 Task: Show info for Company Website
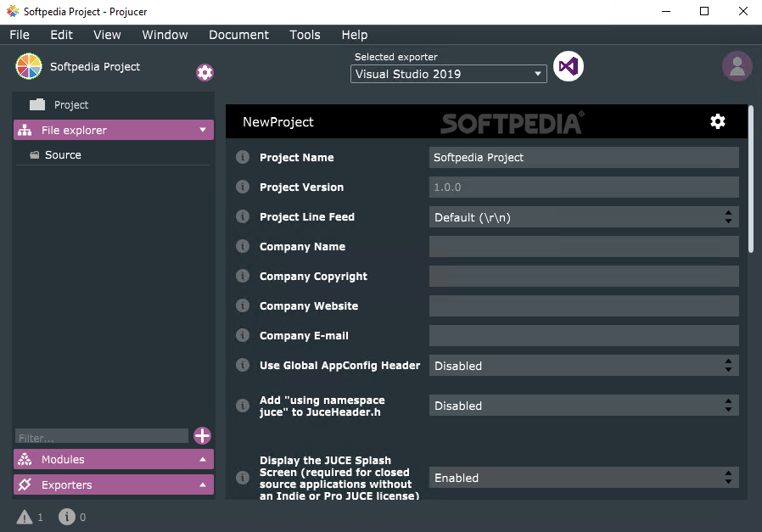[x=243, y=305]
